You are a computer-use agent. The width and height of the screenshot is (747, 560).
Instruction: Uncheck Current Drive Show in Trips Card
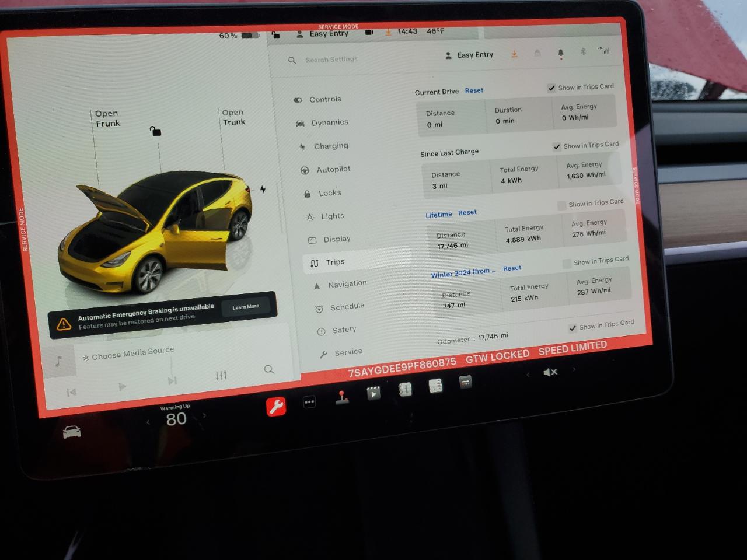pos(551,88)
